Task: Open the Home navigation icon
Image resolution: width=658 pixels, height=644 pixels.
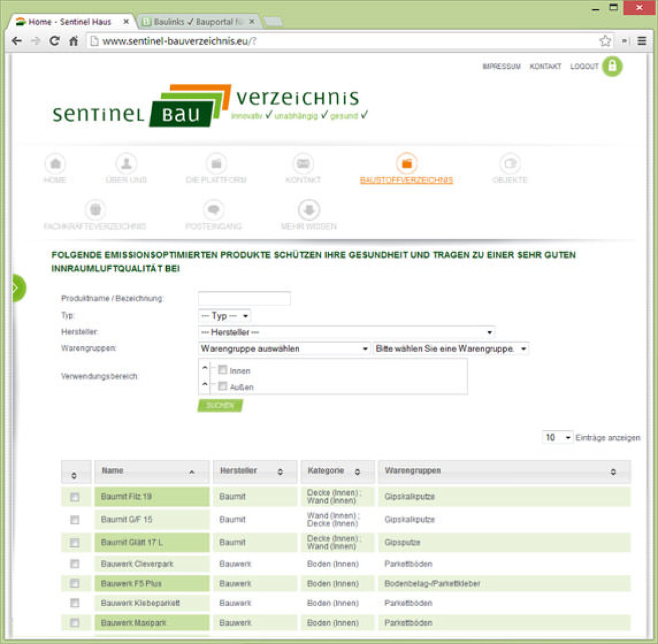Action: [55, 163]
